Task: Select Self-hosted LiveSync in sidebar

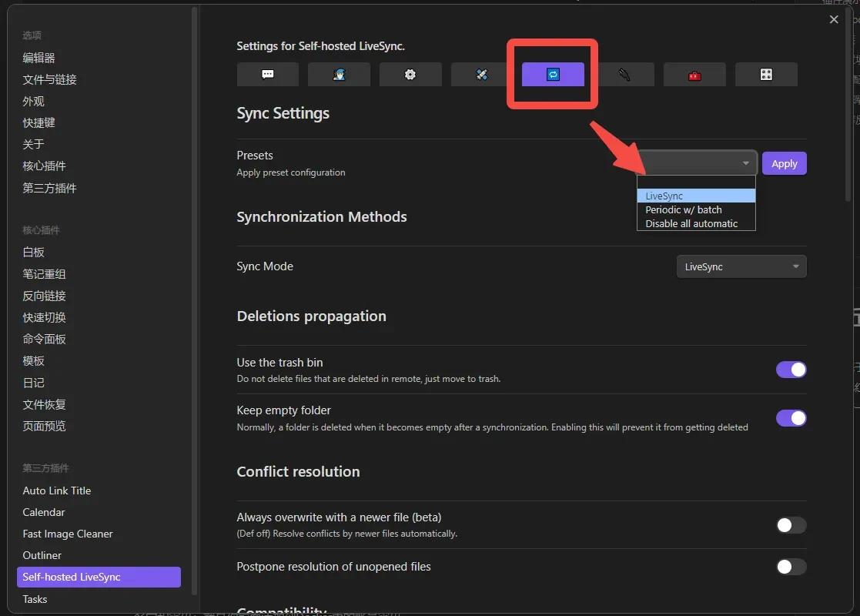Action: coord(99,577)
